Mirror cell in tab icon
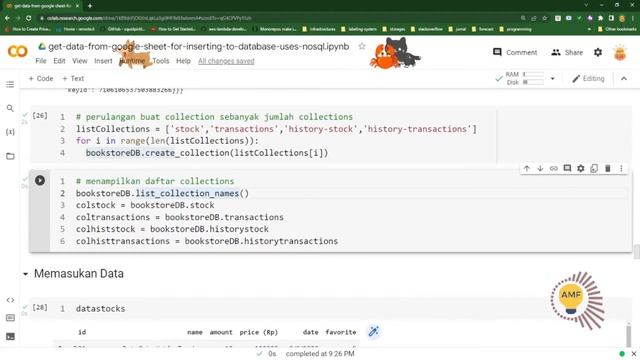640x360 pixels. [x=594, y=168]
